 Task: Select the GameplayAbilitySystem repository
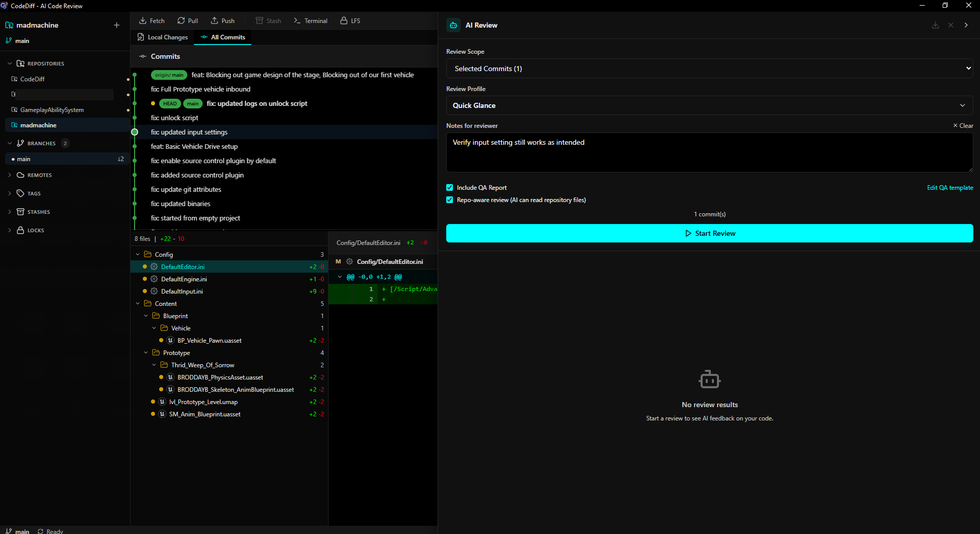tap(67, 110)
